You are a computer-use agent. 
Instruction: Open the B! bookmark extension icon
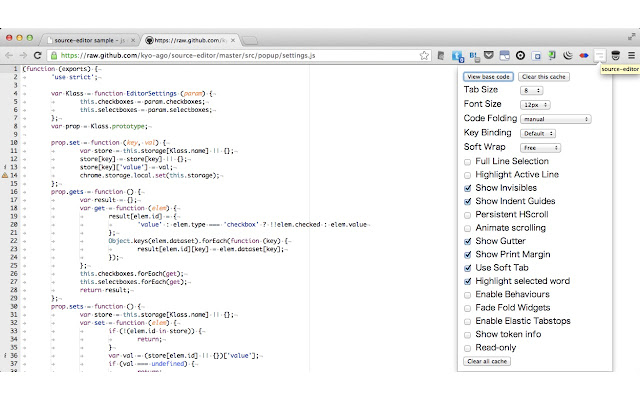coord(473,56)
